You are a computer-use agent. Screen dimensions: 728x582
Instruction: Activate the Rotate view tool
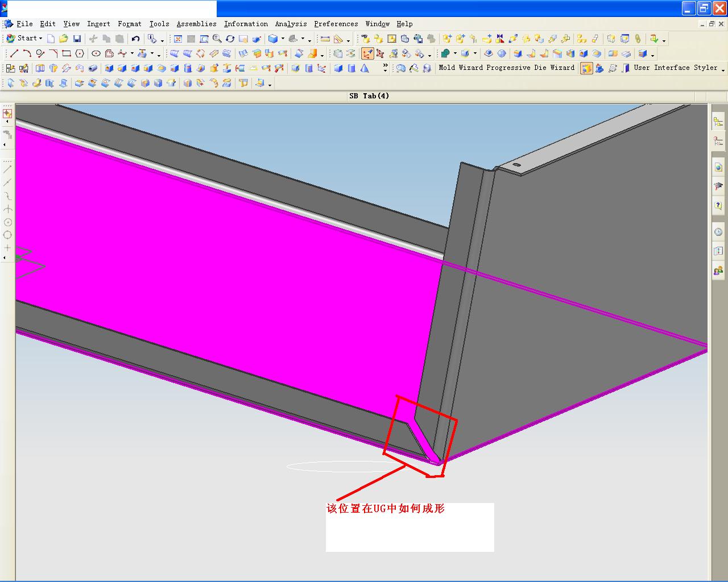click(230, 39)
